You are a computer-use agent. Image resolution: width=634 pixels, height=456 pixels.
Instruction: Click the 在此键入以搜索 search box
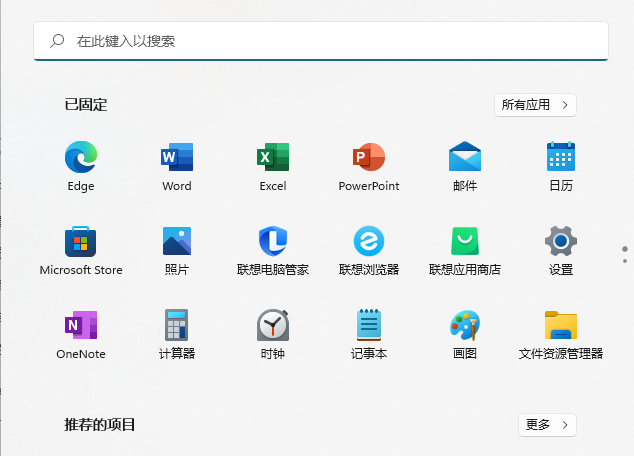pos(321,41)
